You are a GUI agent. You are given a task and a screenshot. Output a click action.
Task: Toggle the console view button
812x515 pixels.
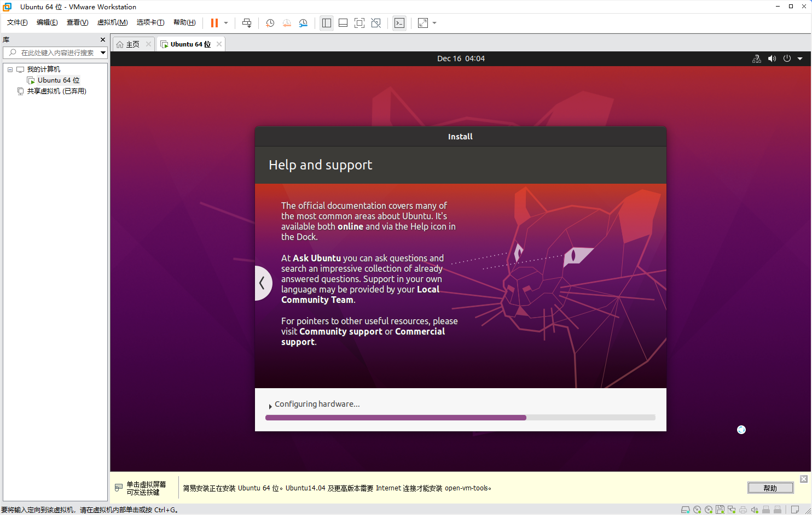pos(399,23)
